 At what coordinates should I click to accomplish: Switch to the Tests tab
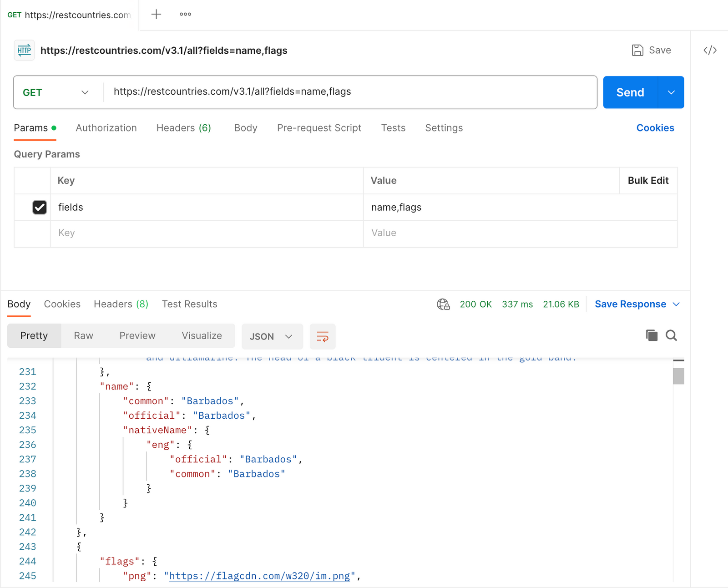click(393, 128)
